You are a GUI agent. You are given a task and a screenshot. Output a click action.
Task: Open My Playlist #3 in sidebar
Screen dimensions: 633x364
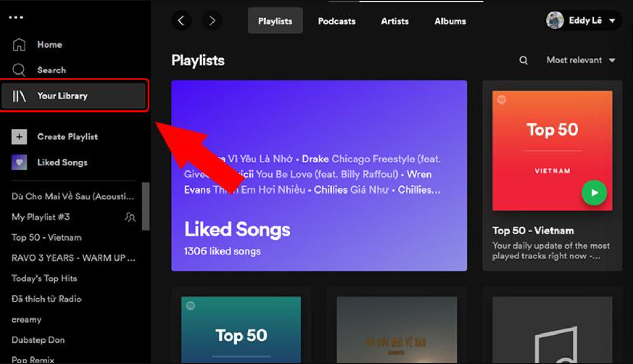click(40, 217)
